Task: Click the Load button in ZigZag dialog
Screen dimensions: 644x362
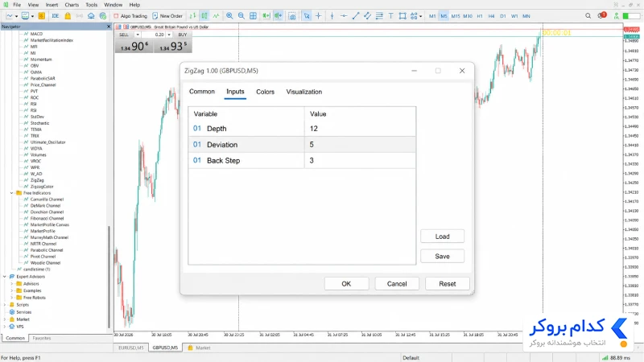Action: (x=442, y=237)
